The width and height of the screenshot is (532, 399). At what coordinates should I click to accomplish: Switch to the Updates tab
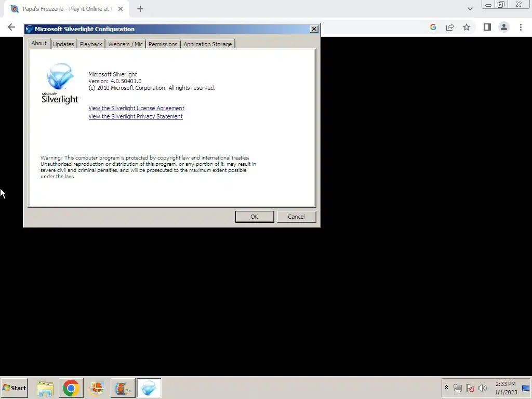[63, 44]
